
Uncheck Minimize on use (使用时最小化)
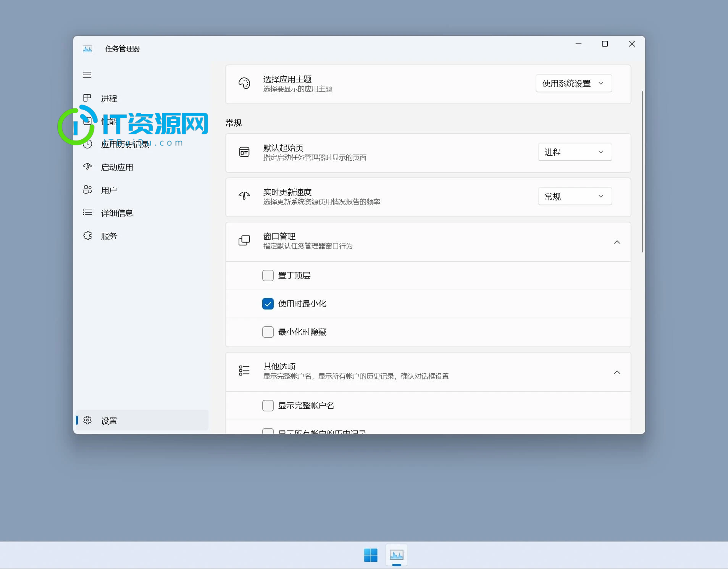268,304
